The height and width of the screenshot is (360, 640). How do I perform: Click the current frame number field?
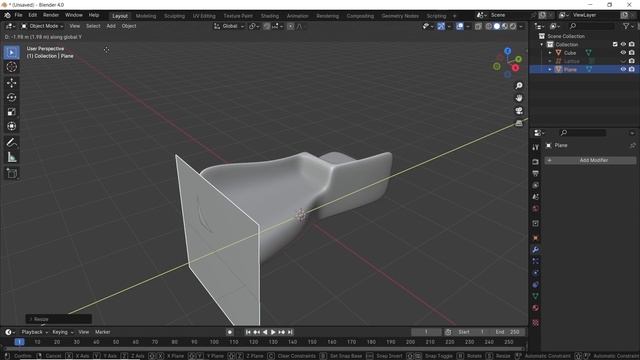click(x=426, y=332)
